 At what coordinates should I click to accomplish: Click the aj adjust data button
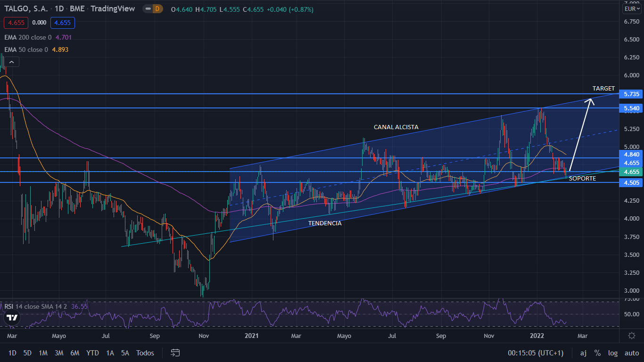point(583,353)
